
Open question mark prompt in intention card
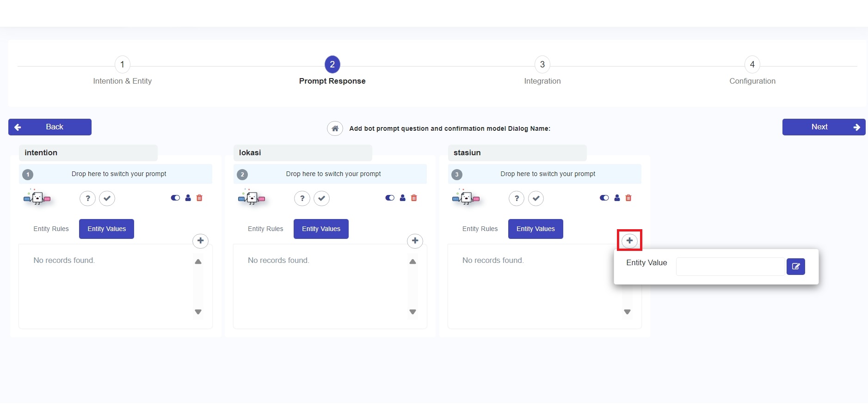pyautogui.click(x=87, y=198)
